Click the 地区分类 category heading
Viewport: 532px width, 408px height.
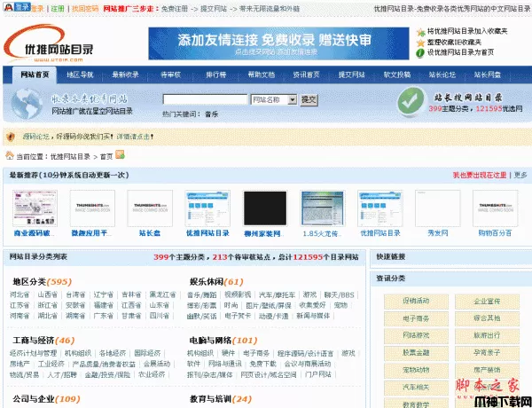[29, 282]
